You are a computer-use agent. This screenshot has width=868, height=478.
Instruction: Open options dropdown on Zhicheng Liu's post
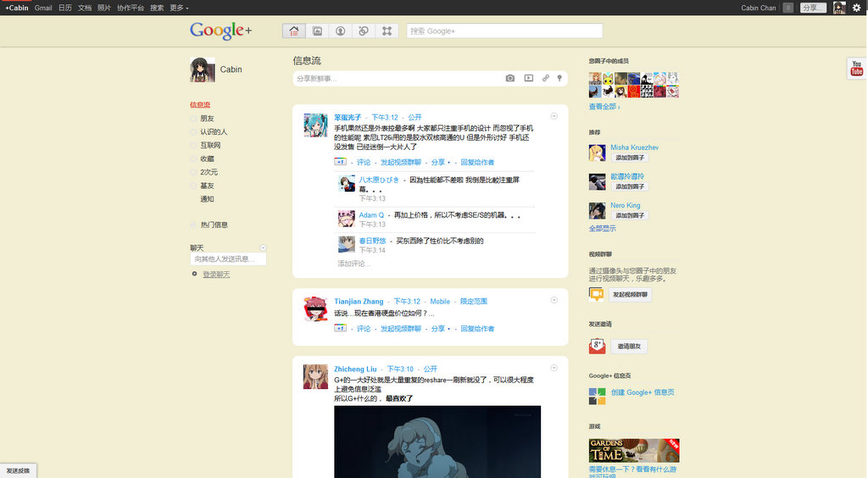554,368
